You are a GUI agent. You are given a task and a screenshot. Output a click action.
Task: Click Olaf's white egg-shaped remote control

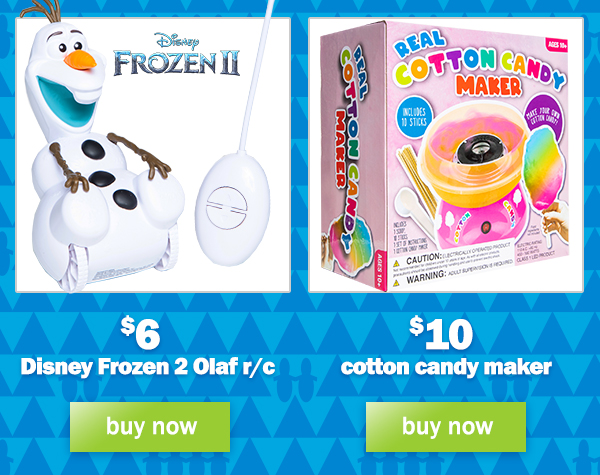tap(233, 209)
